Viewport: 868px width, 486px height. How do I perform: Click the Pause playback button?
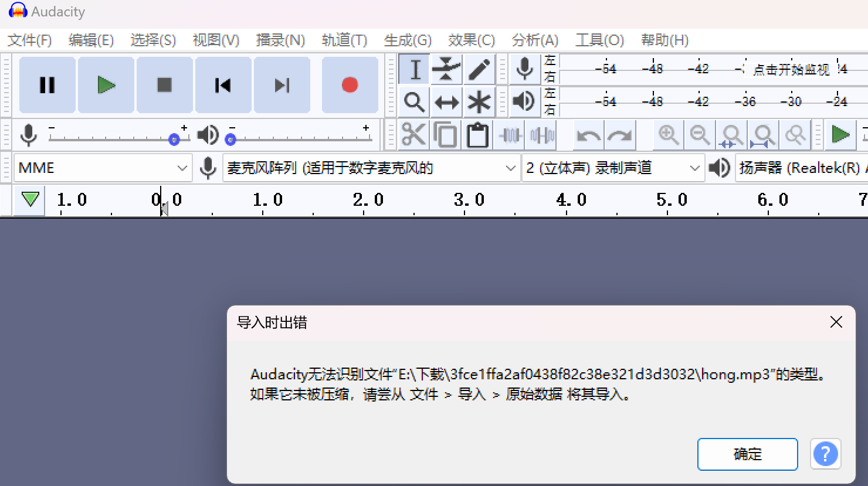click(48, 85)
